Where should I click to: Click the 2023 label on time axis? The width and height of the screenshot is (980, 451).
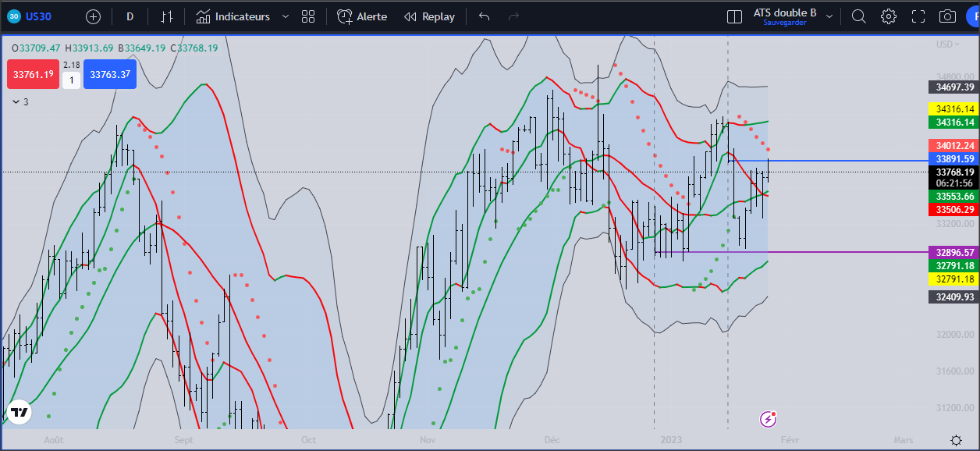click(671, 440)
